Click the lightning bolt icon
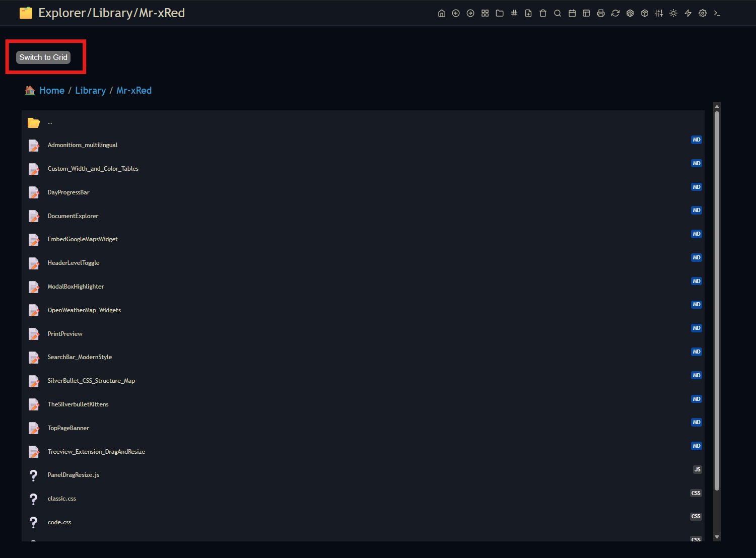The width and height of the screenshot is (756, 558). (x=688, y=14)
